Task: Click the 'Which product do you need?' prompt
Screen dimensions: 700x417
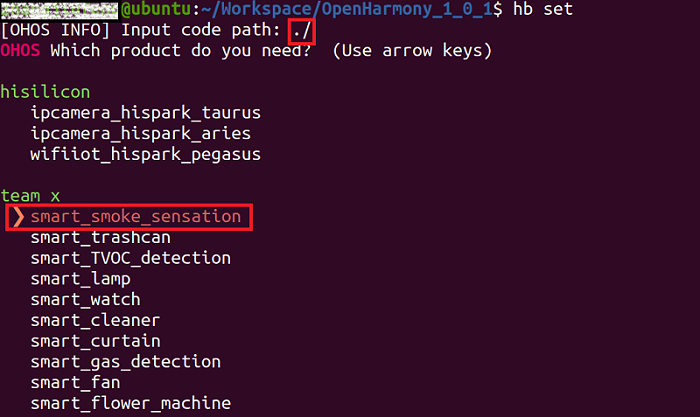Action: (195, 50)
